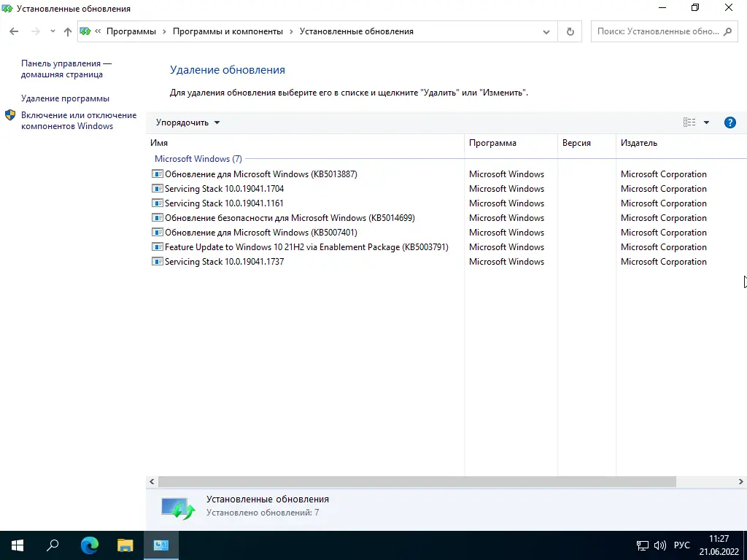Sort by Издатель column header
This screenshot has width=747, height=560.
681,143
